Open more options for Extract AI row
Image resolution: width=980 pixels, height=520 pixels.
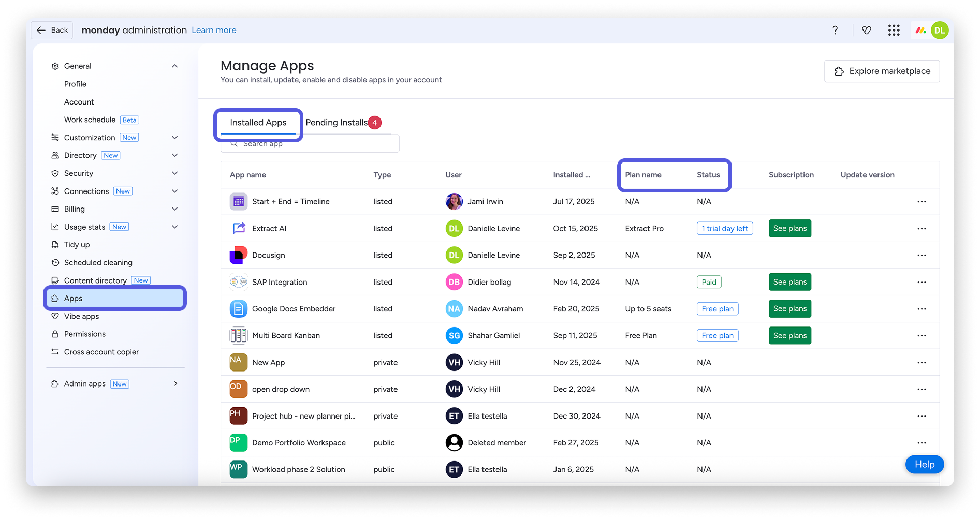pyautogui.click(x=922, y=228)
